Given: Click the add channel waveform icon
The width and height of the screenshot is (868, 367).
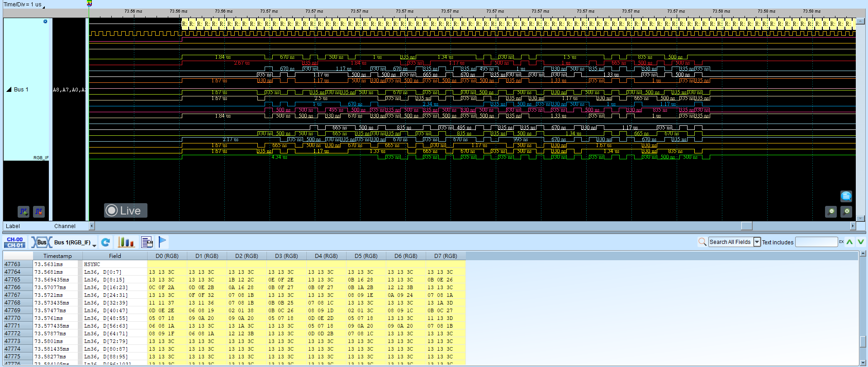Looking at the screenshot, I should point(24,211).
